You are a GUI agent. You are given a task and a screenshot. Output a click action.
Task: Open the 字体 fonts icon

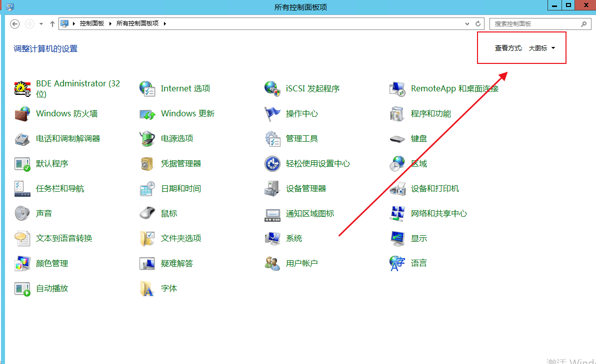click(147, 289)
